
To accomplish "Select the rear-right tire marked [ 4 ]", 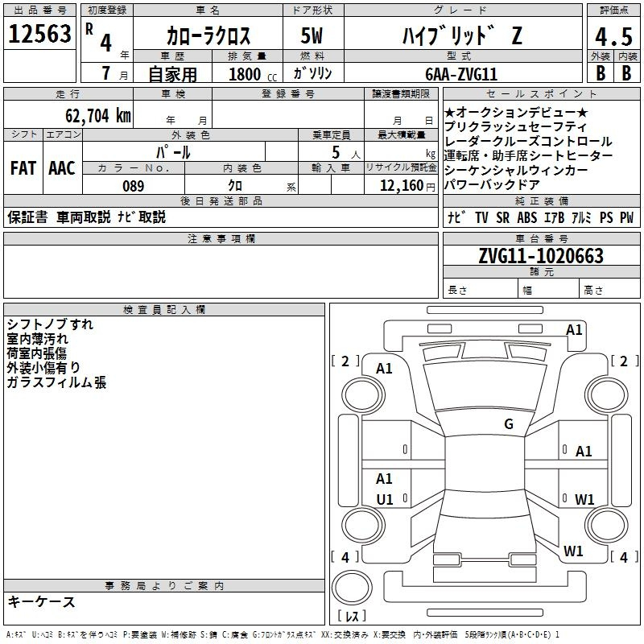I will pos(623,557).
